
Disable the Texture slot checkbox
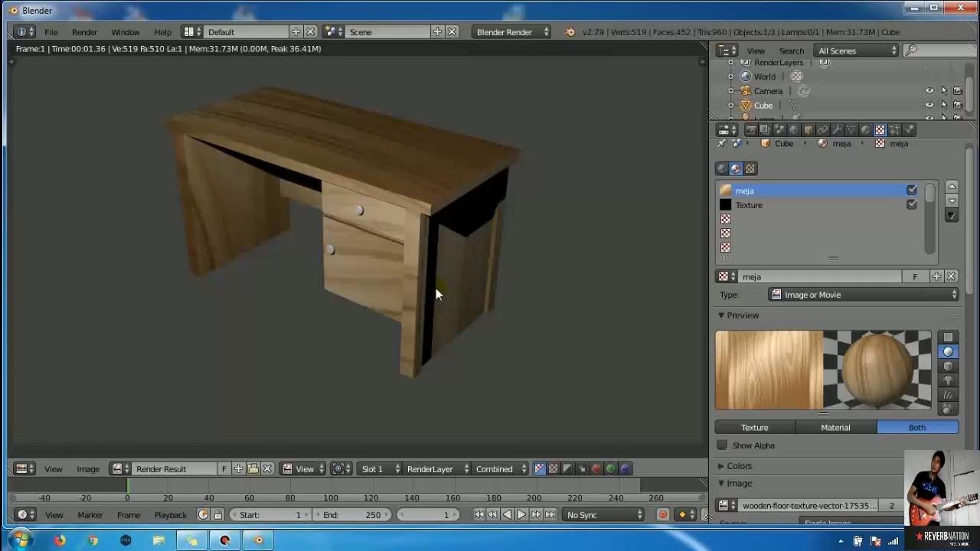pyautogui.click(x=911, y=205)
